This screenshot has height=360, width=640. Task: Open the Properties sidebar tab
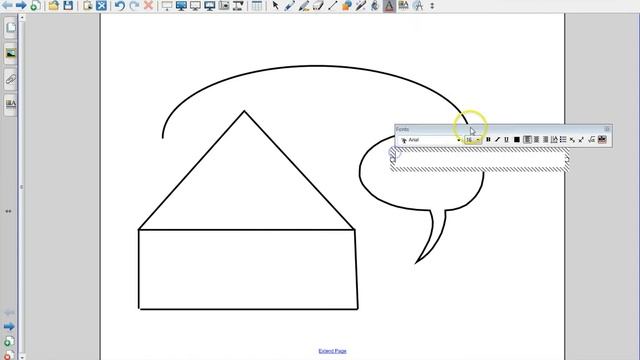tap(11, 104)
